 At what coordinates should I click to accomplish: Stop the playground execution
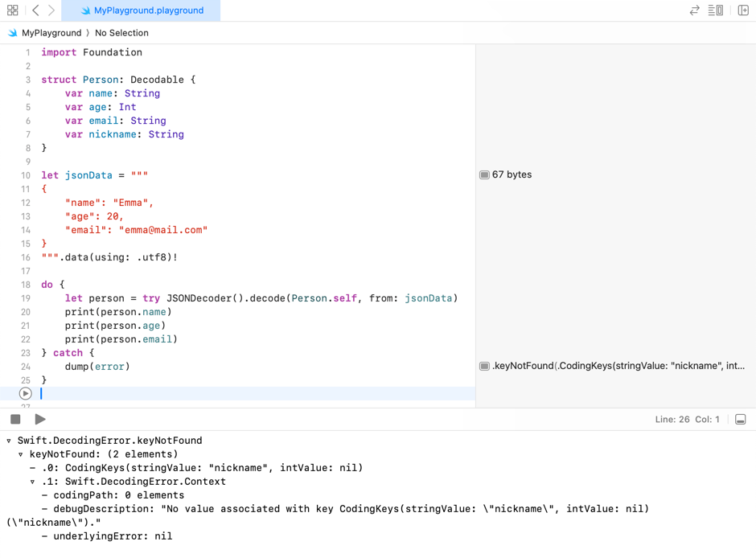(15, 419)
